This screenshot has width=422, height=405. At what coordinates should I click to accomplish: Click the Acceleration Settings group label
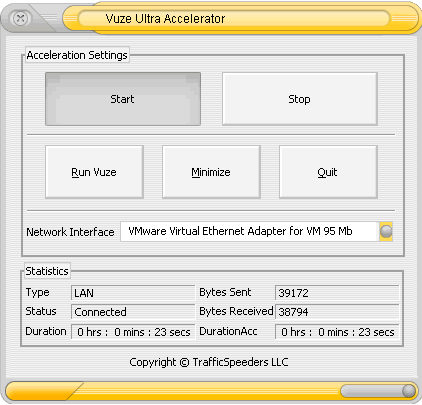77,55
